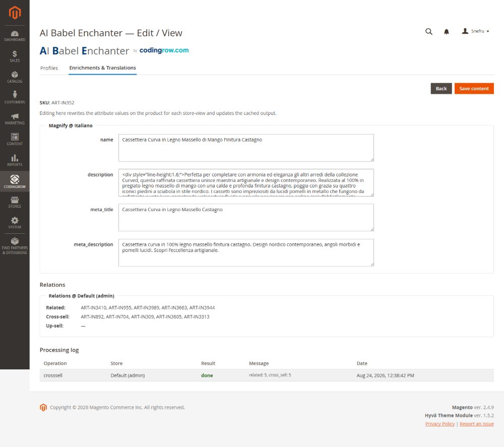504x447 pixels.
Task: Click the Result column header
Action: point(208,363)
